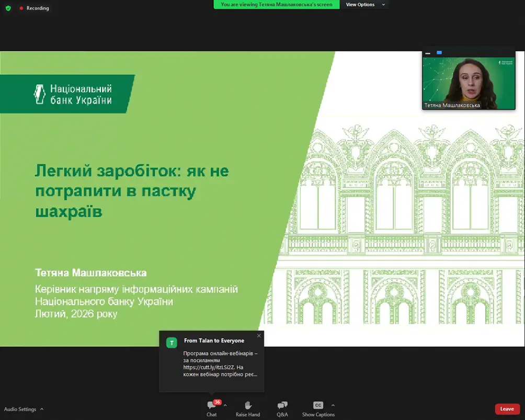This screenshot has height=420, width=525.
Task: Leave the meeting
Action: (x=507, y=409)
